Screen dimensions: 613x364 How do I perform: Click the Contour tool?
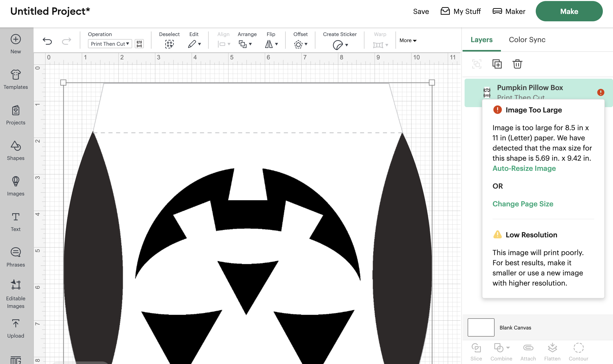coord(578,352)
